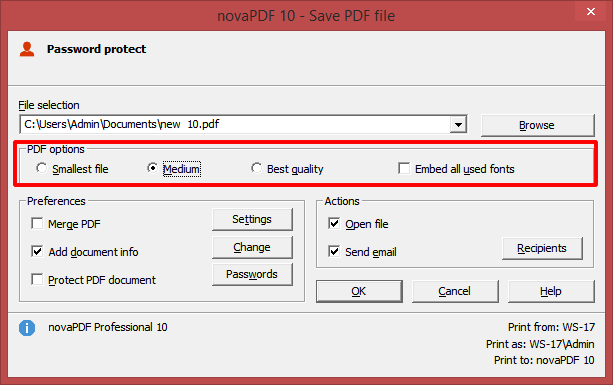This screenshot has height=385, width=613.
Task: Click the Print to: novaPDF 10 text
Action: pos(544,360)
